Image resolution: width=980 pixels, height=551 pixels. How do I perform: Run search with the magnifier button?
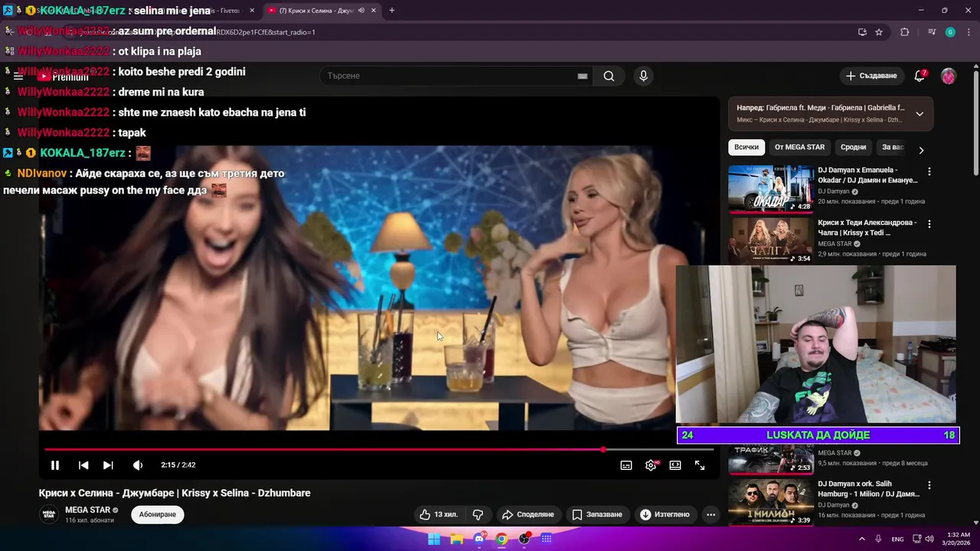pos(609,76)
